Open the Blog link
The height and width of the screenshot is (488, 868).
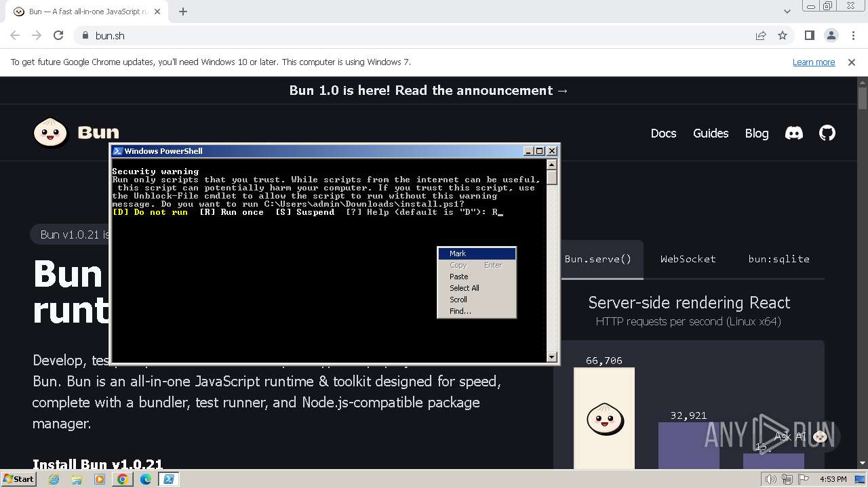[x=757, y=134]
